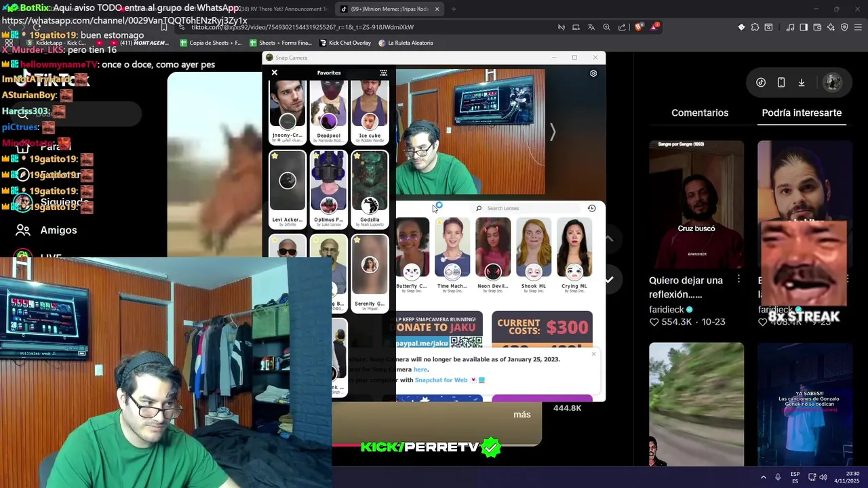Open a new browser tab with plus
The height and width of the screenshot is (488, 868).
tap(453, 9)
